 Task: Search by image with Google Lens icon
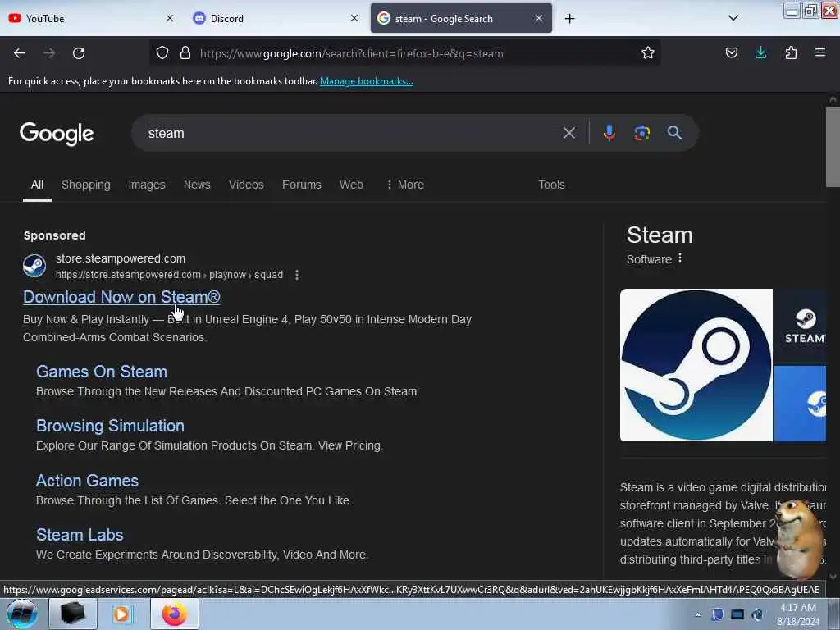click(x=641, y=133)
